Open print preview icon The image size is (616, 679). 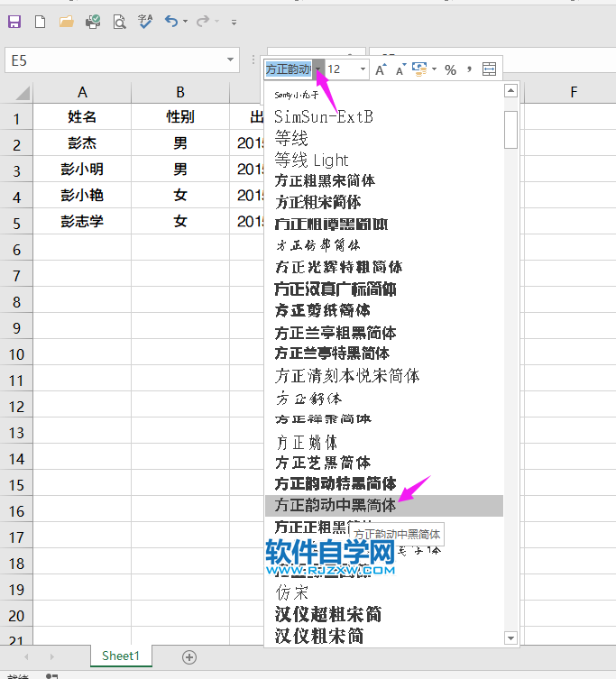119,22
